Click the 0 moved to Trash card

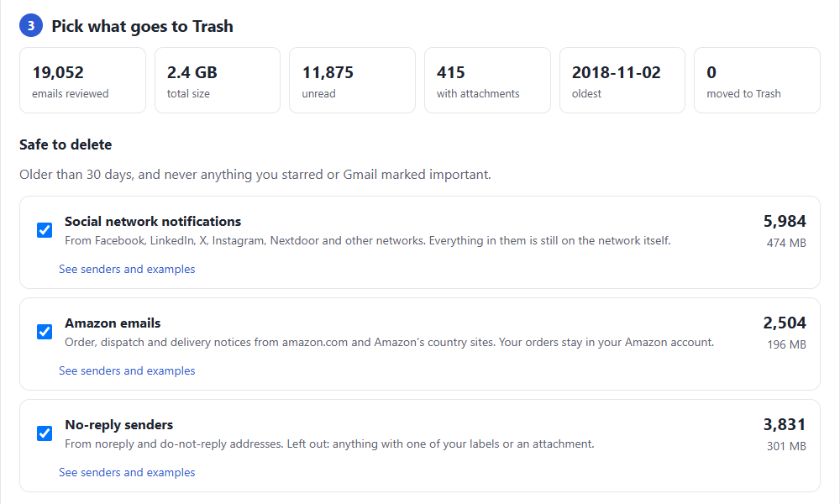point(757,81)
